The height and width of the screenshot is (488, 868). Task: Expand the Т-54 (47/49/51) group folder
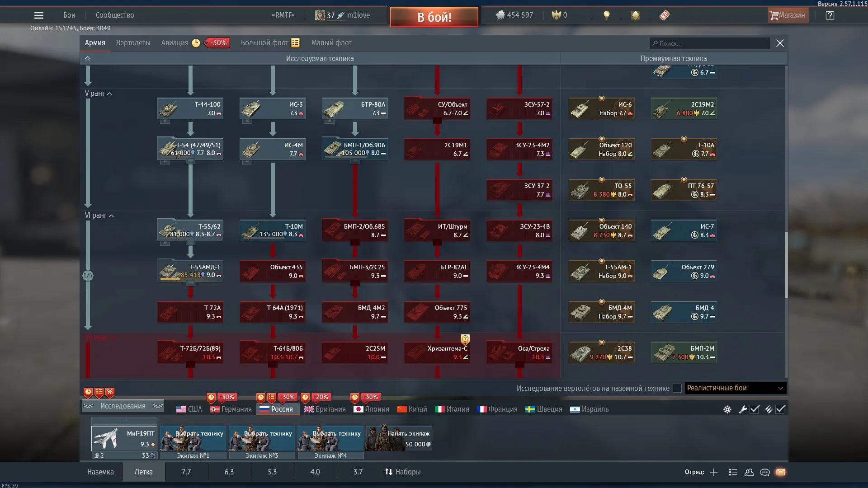click(x=190, y=148)
